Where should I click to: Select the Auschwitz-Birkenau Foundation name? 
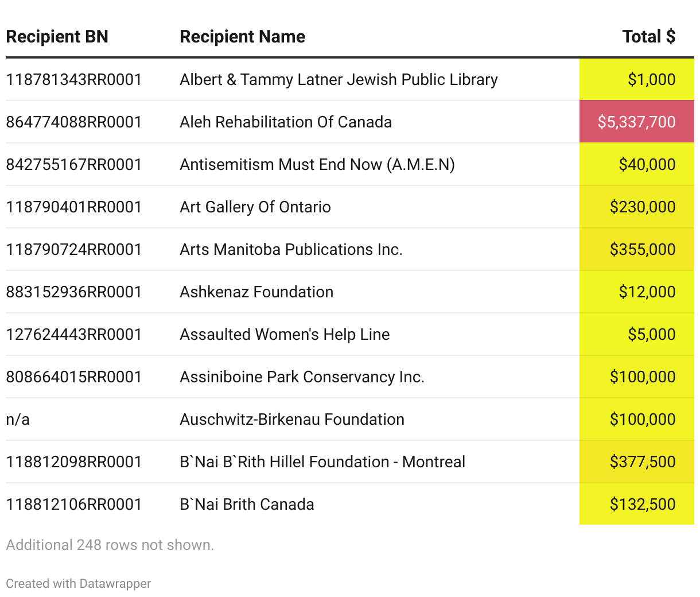coord(292,419)
